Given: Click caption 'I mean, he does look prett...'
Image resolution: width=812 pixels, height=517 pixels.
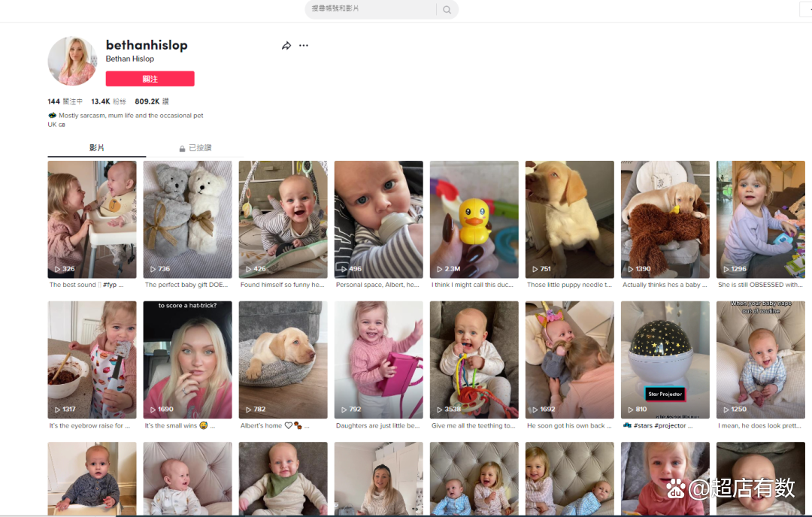Looking at the screenshot, I should click(759, 426).
